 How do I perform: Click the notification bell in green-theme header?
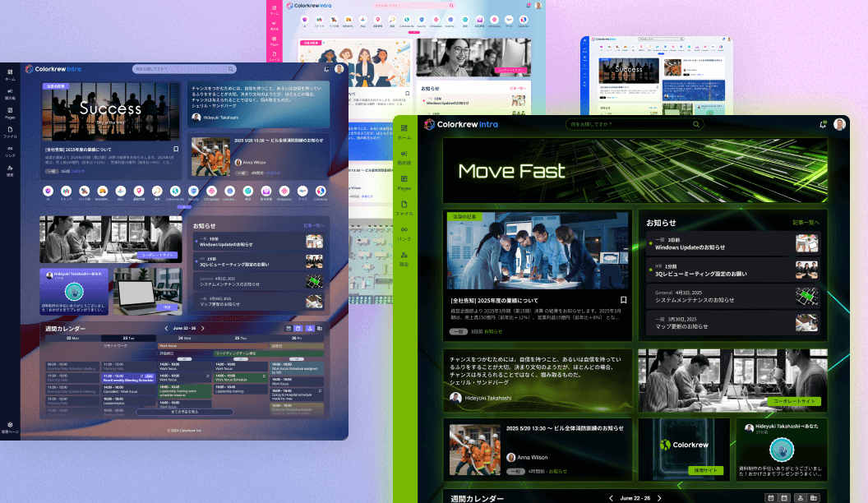tap(823, 124)
